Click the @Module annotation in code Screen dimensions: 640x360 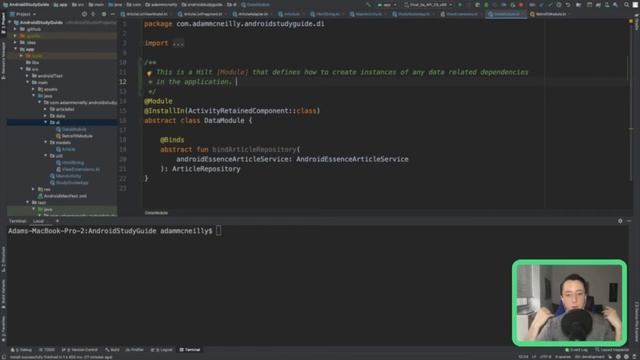[x=158, y=101]
